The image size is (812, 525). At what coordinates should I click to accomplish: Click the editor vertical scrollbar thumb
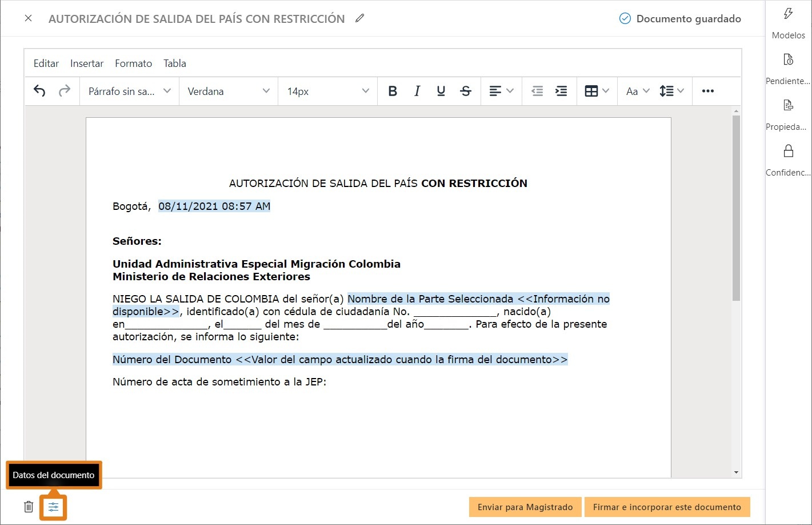pos(736,208)
